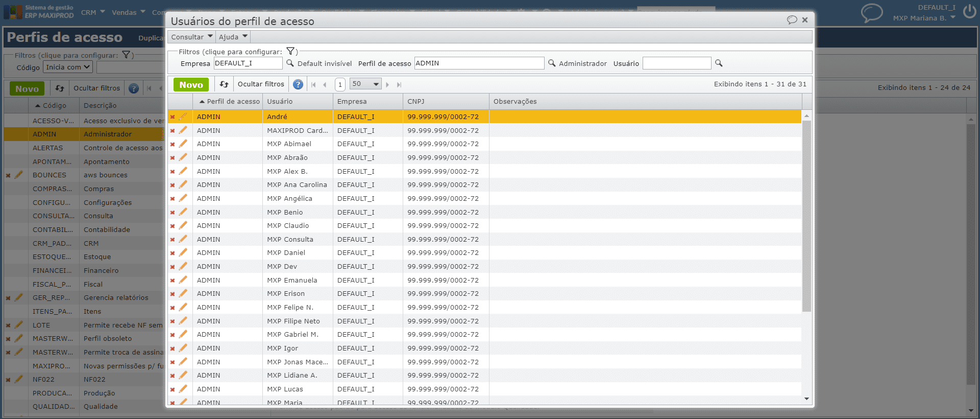Image resolution: width=980 pixels, height=419 pixels.
Task: Select the MXP Emanuela row
Action: [x=484, y=280]
